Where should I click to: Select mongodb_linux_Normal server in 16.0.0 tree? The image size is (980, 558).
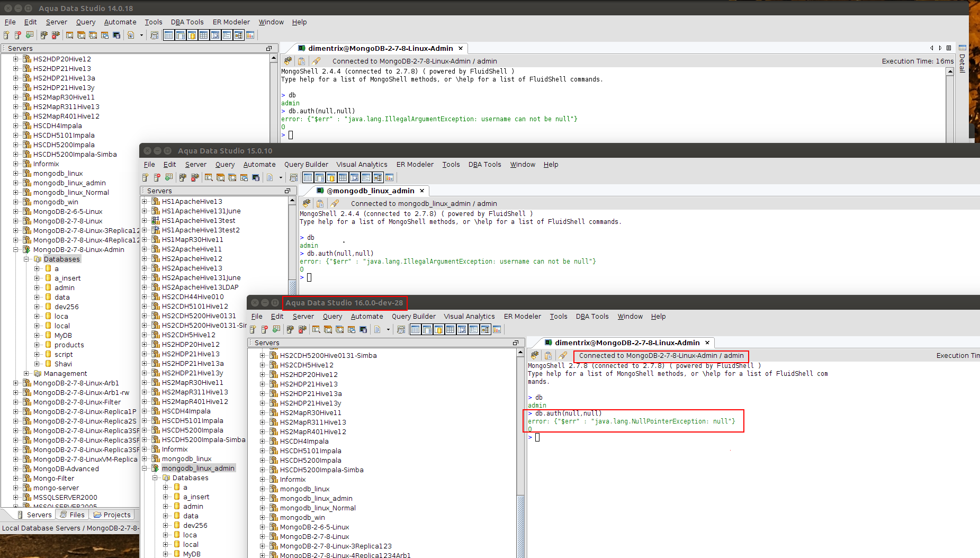[318, 508]
